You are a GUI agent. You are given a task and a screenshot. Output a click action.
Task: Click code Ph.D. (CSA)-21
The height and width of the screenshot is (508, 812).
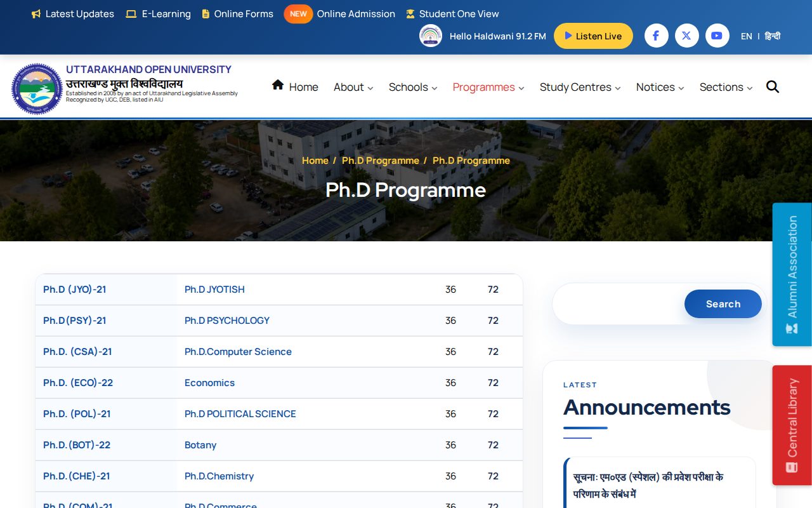[77, 352]
